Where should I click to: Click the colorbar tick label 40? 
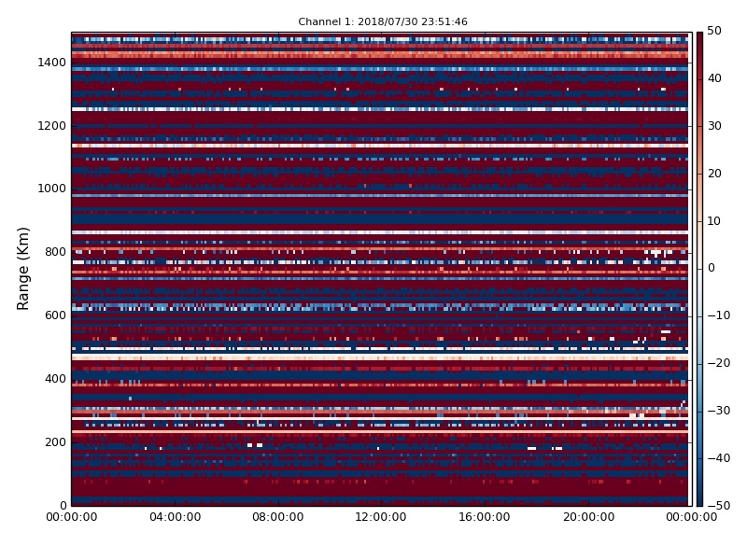click(714, 78)
